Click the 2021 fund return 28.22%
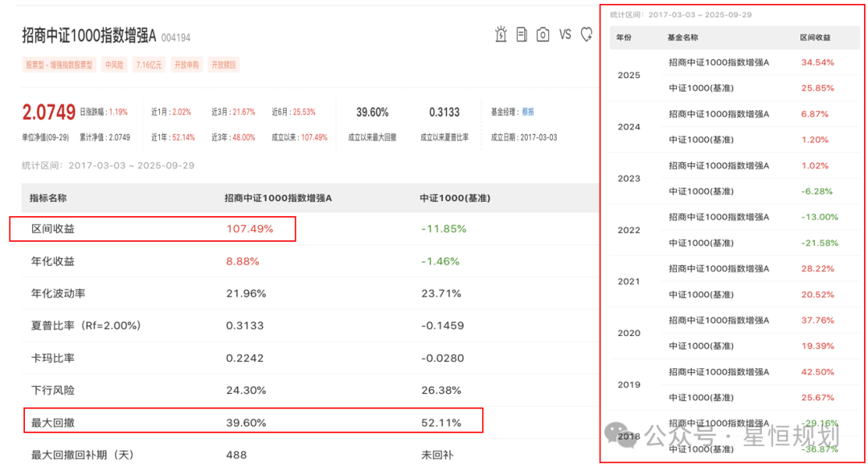The height and width of the screenshot is (471, 868). coord(817,268)
